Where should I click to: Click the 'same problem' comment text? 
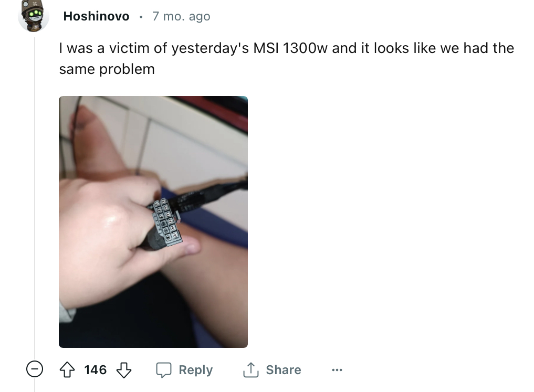coord(107,69)
